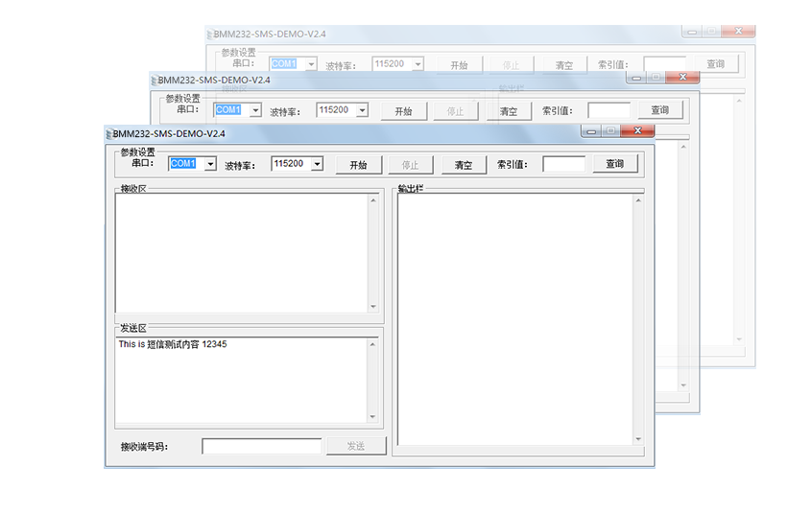Click 索引值 input field in middle window
The width and height of the screenshot is (812, 513).
click(x=609, y=110)
